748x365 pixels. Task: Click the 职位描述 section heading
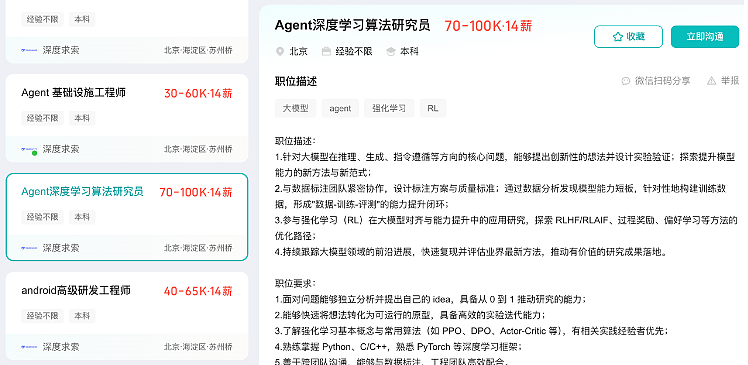pos(296,81)
